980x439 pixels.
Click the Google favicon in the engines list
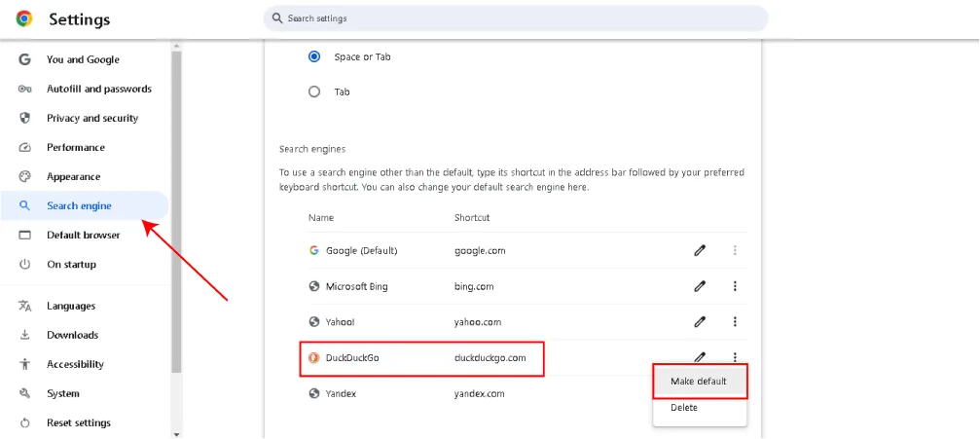point(314,251)
